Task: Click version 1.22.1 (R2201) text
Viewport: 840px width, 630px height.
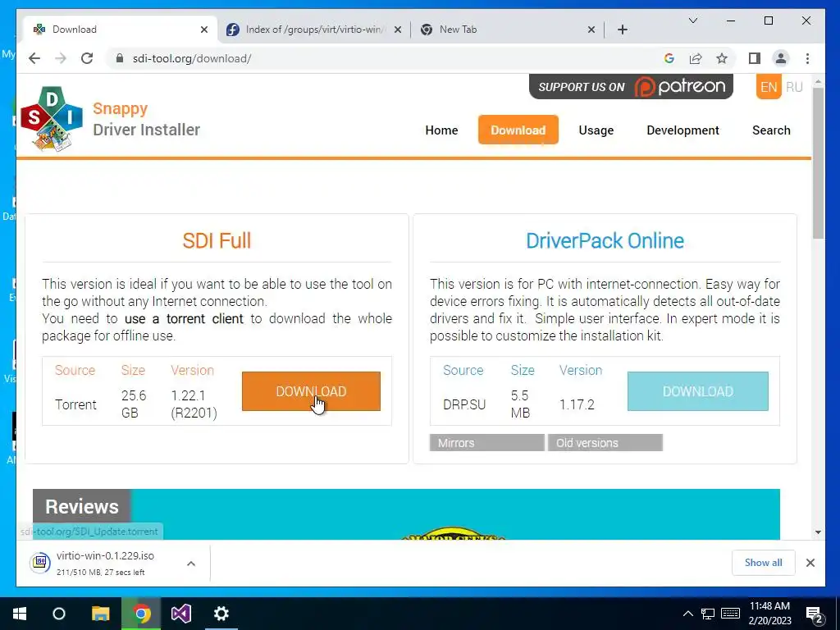Action: tap(194, 404)
